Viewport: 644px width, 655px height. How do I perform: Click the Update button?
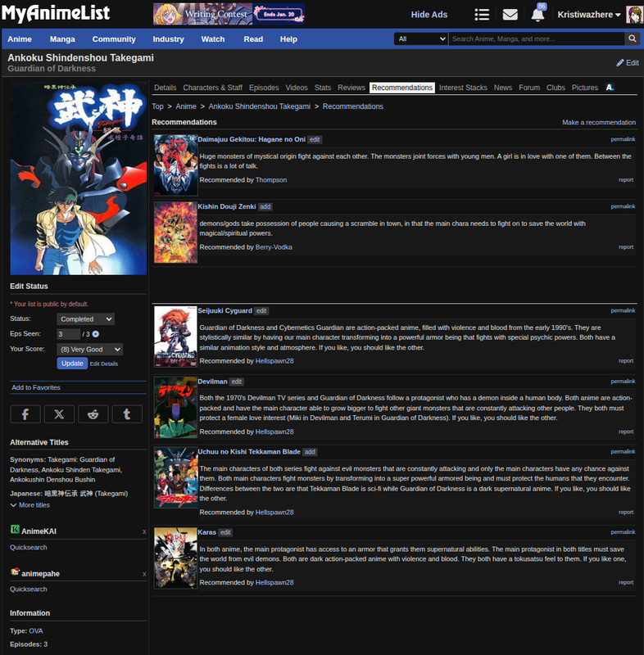(x=72, y=364)
